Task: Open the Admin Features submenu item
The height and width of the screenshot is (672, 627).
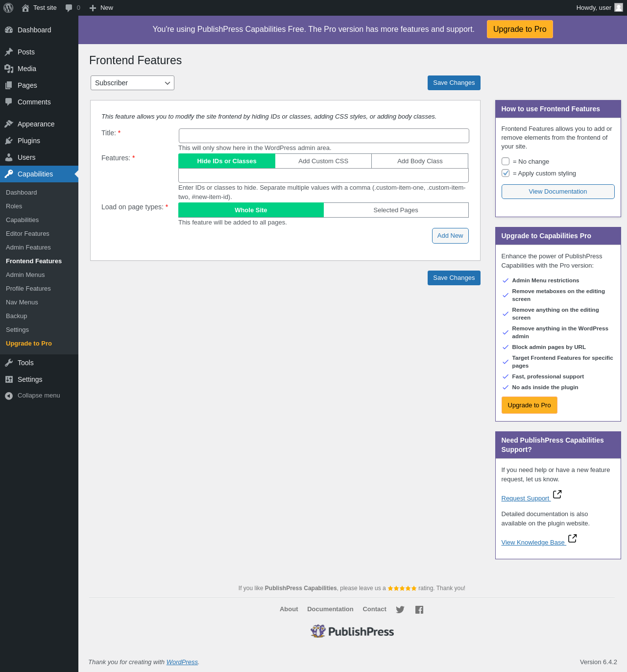Action: (28, 248)
